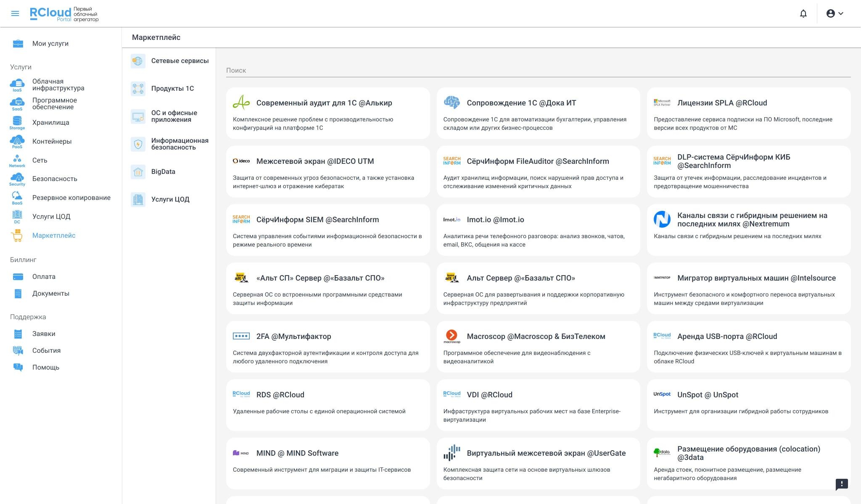Open Мигратор виртуальных машин card
This screenshot has height=504, width=861.
[749, 288]
